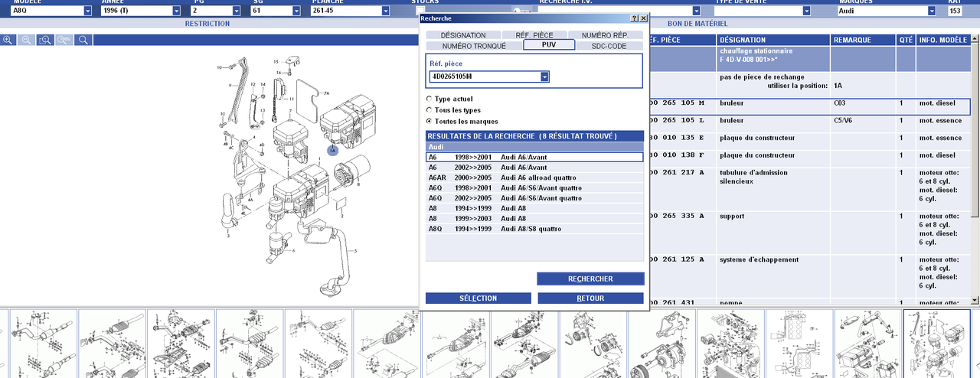Choose the 'Toutes les marques' radio option

pyautogui.click(x=429, y=122)
